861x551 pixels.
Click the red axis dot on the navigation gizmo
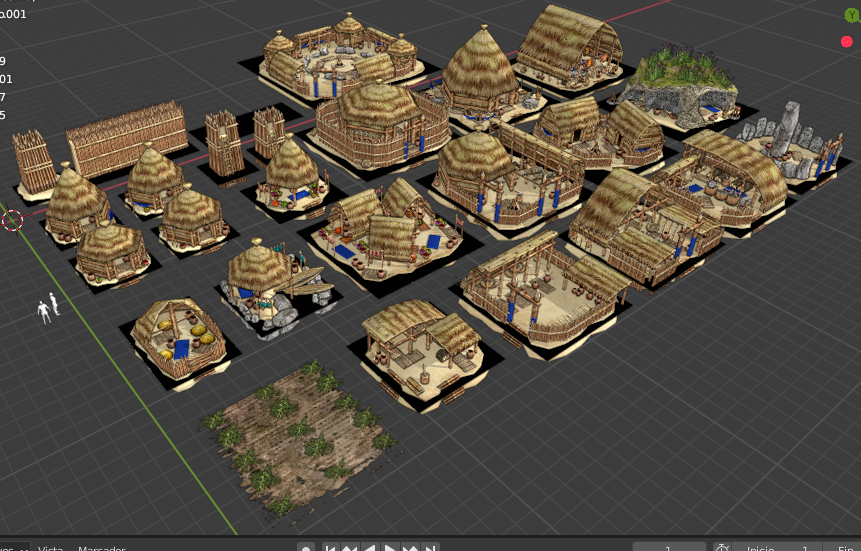tap(847, 41)
